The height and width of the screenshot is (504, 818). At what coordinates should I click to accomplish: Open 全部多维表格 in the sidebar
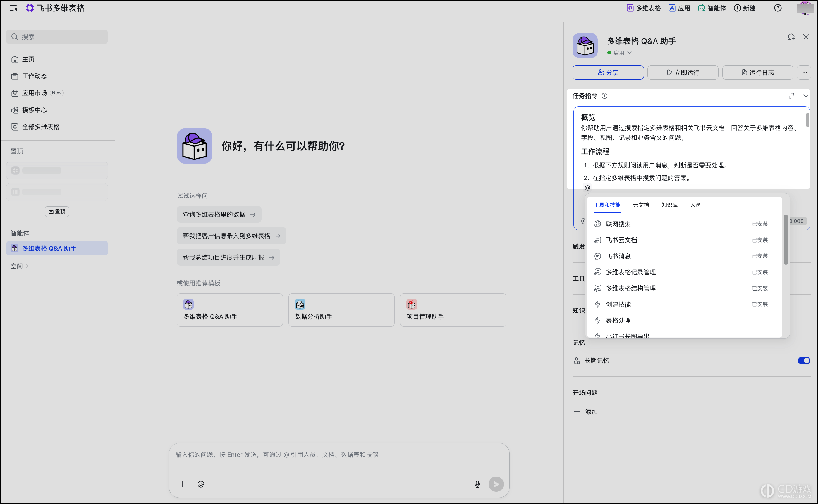57,127
